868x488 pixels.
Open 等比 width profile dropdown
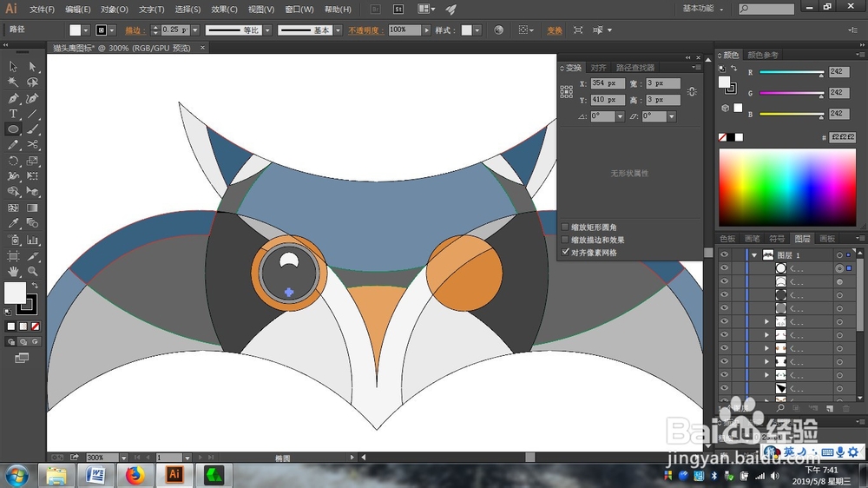click(x=268, y=30)
